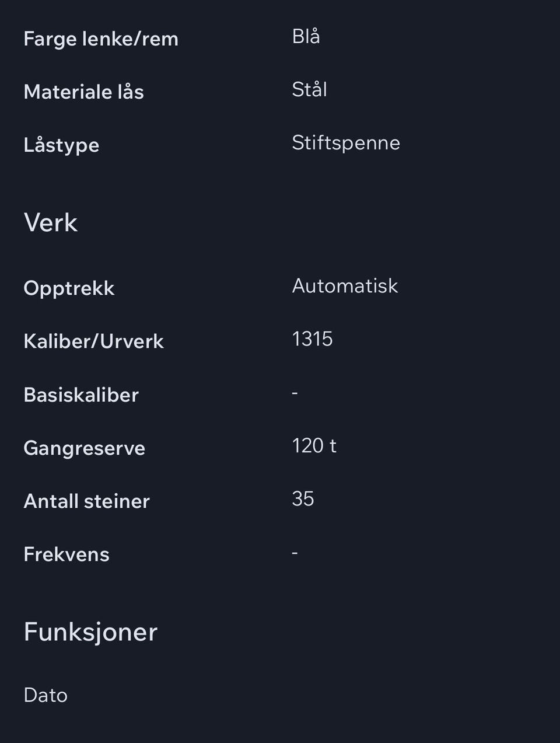Click the Gangreserve label
This screenshot has width=560, height=743.
click(x=84, y=448)
